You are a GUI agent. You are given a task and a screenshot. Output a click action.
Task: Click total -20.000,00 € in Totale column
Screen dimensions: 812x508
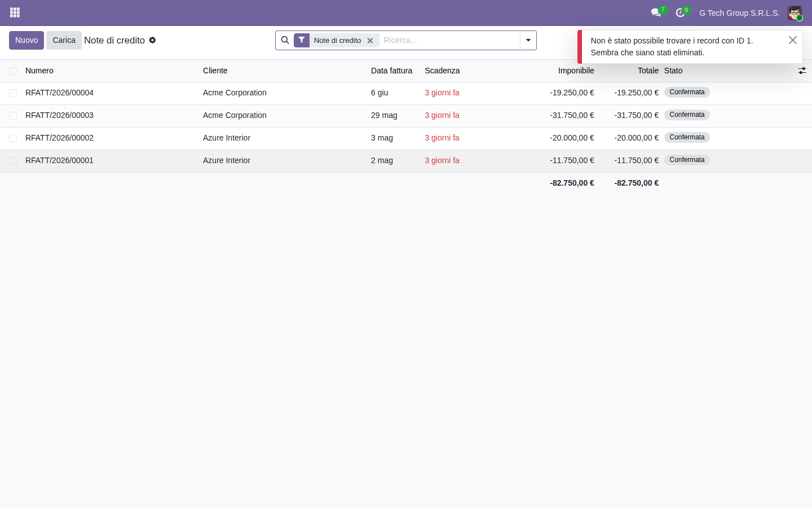click(x=636, y=138)
